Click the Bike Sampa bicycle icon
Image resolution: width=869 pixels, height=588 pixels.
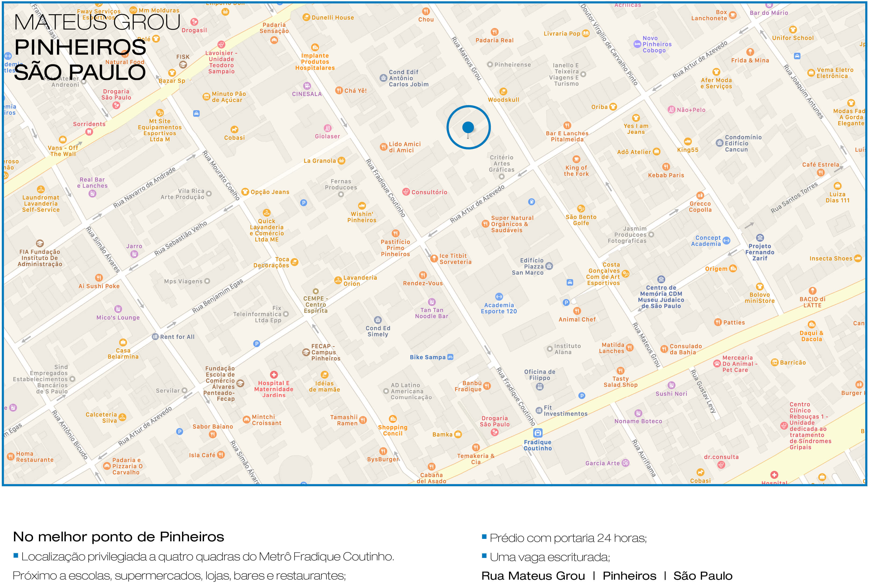[450, 357]
